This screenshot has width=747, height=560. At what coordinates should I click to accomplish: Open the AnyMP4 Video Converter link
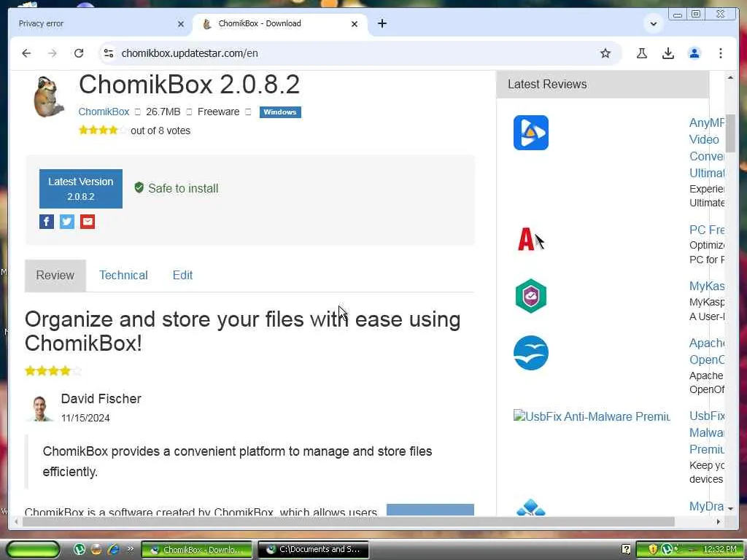[706, 147]
